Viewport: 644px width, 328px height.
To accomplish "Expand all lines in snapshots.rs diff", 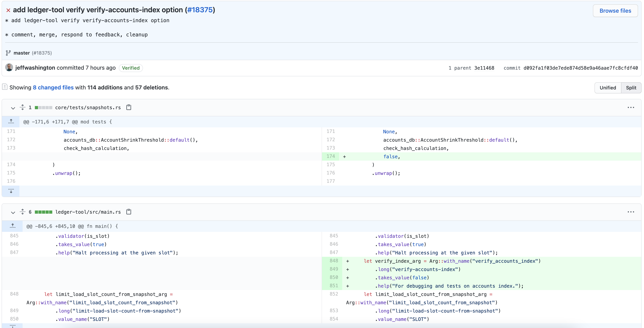I will (23, 107).
